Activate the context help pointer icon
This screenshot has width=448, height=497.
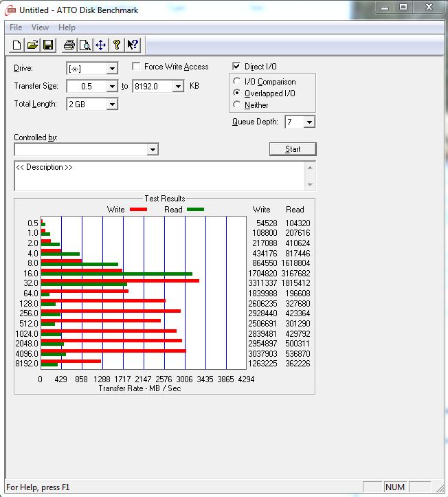(x=133, y=45)
